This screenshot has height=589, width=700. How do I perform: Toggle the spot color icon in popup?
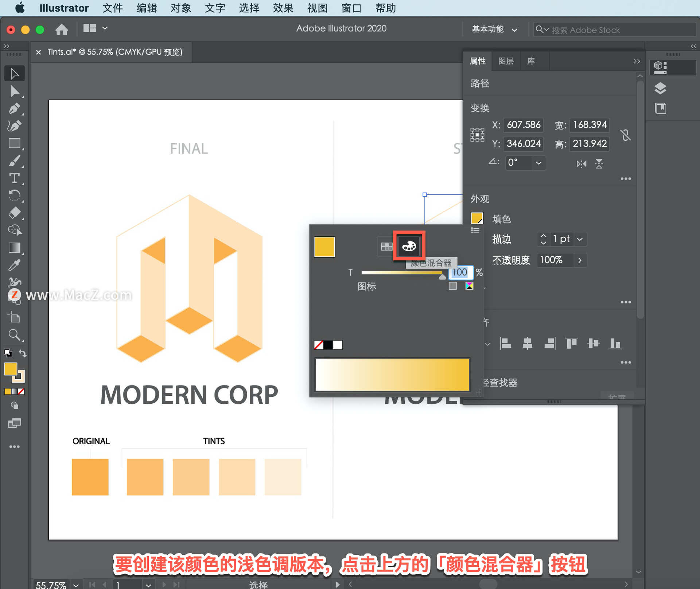[452, 286]
